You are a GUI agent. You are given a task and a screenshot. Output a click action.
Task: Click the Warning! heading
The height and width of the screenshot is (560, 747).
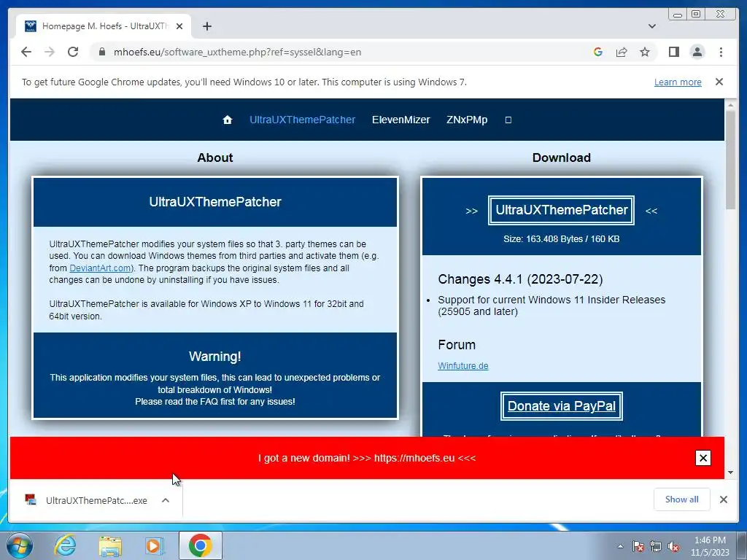tap(215, 356)
